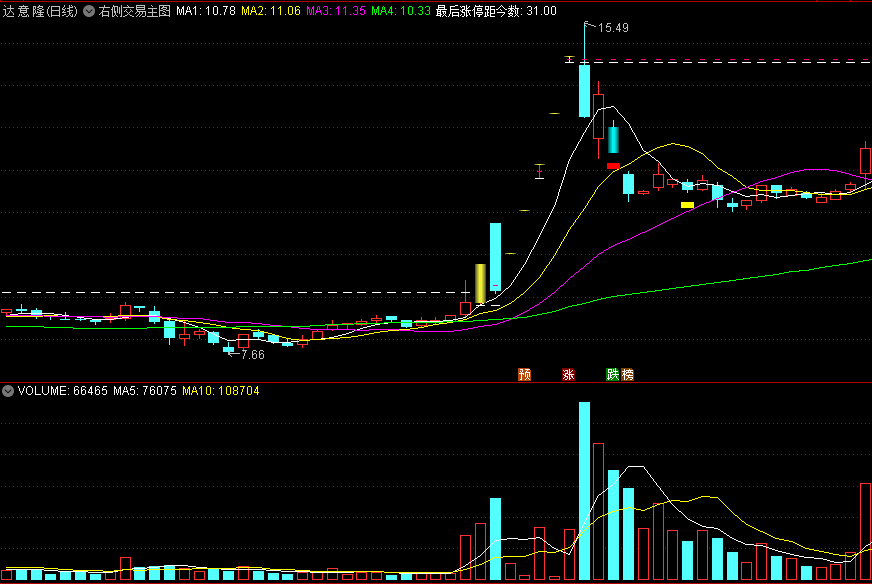Screen dimensions: 872x584
Task: Click the tall yellow gradient candle
Action: (x=480, y=284)
